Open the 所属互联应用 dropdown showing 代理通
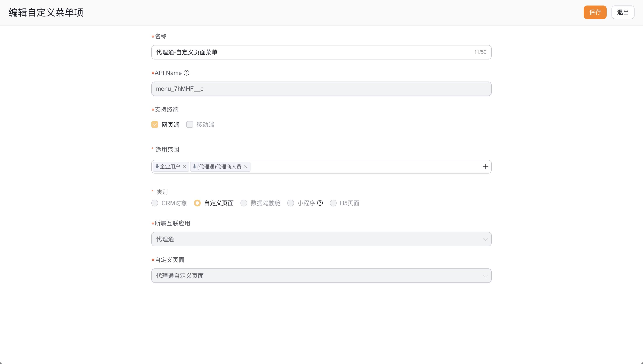Viewport: 643px width, 364px height. 321,239
